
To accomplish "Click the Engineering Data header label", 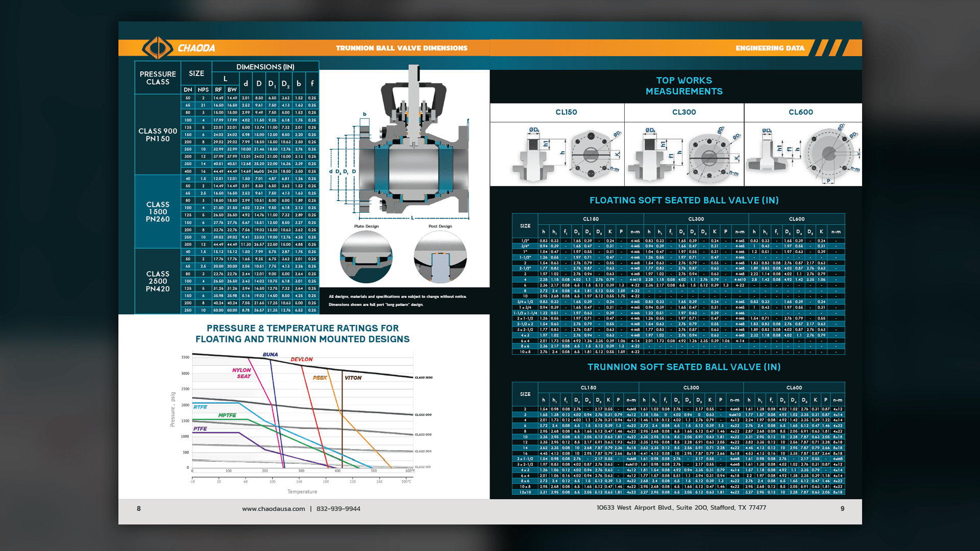I will tap(769, 48).
